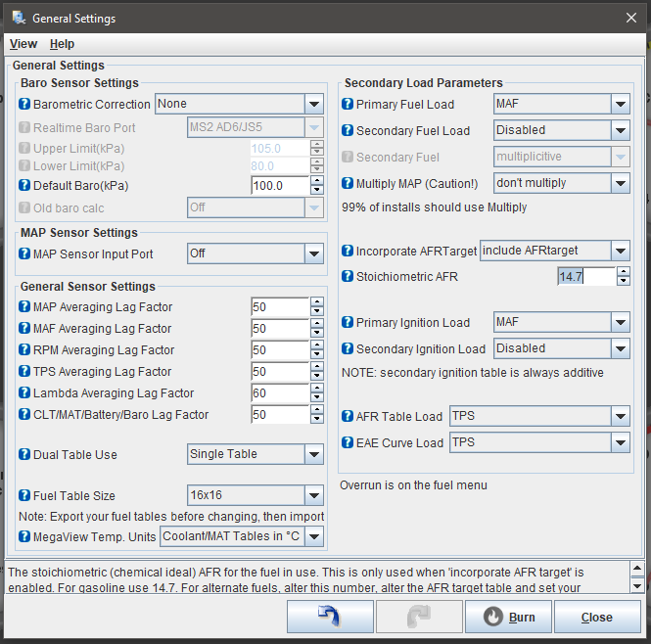The image size is (651, 644).
Task: Open AFR Table Load dropdown
Action: click(x=621, y=416)
